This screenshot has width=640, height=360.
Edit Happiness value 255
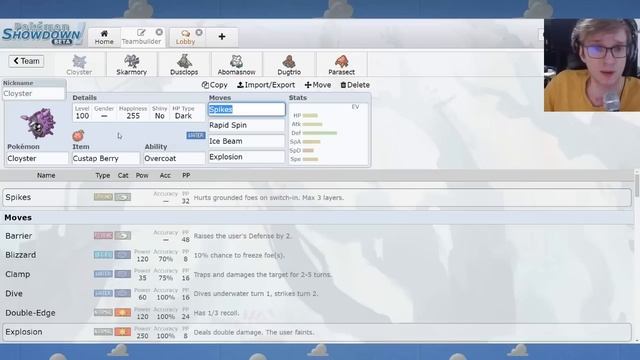133,113
